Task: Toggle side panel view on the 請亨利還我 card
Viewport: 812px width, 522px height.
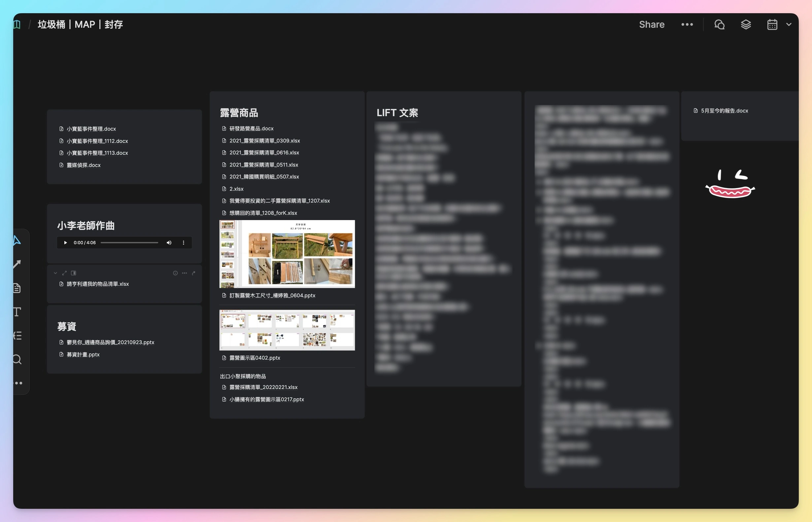Action: pos(74,273)
